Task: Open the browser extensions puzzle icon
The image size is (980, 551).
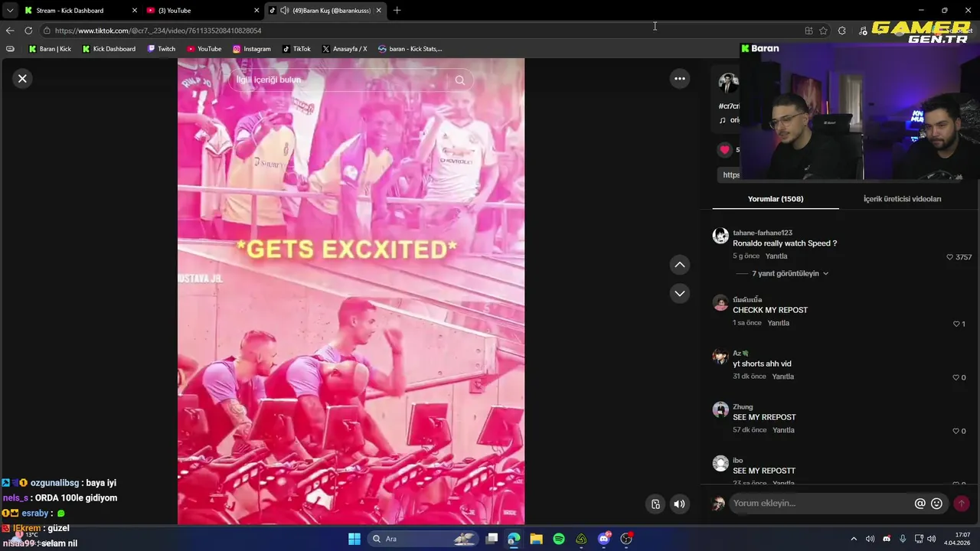Action: [x=842, y=31]
